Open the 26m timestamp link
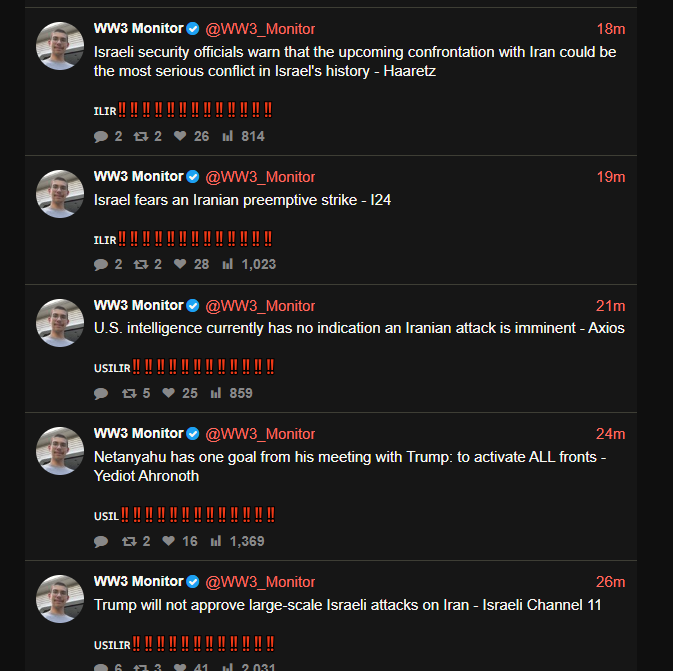673x671 pixels. click(610, 582)
